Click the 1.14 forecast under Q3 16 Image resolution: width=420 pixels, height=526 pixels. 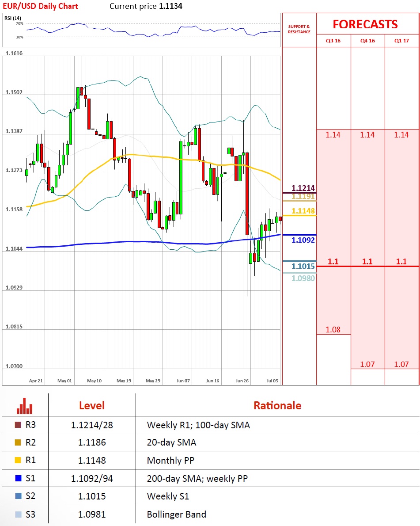(333, 135)
